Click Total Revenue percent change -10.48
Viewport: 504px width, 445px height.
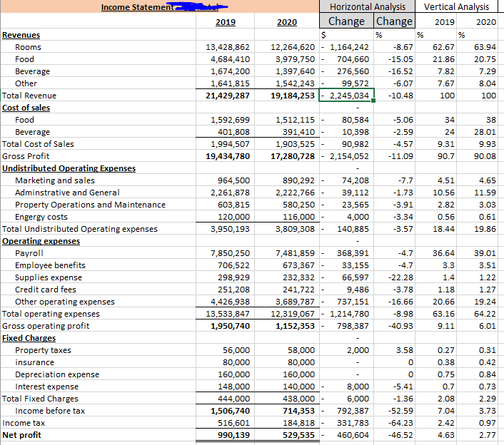click(x=400, y=96)
